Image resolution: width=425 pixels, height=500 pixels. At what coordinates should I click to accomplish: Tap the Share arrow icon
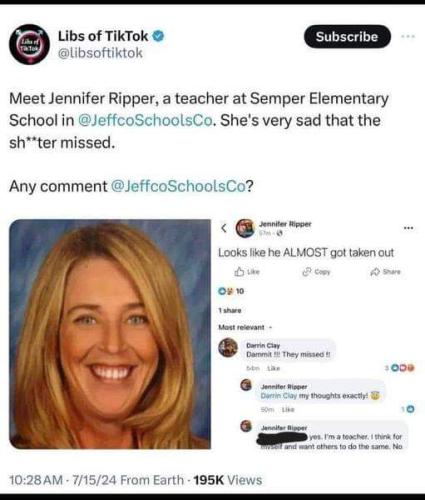375,272
